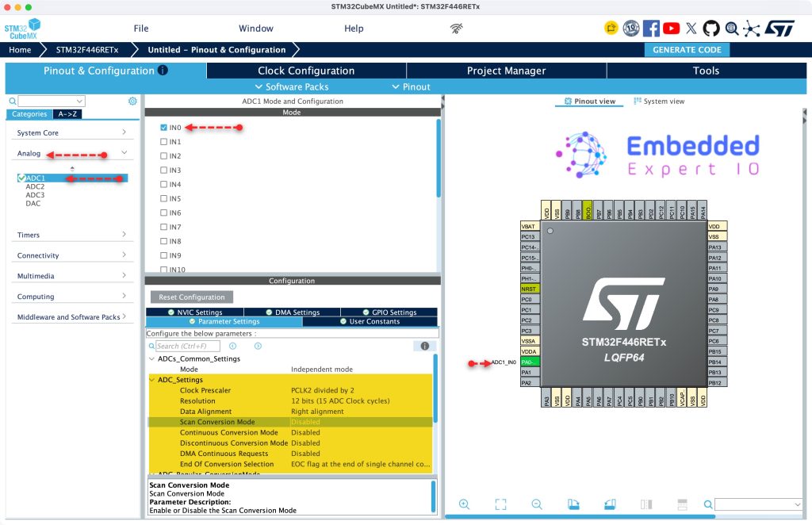Screen dimensions: 812x525
Task: Click the pin search magnifier icon
Action: 708,504
